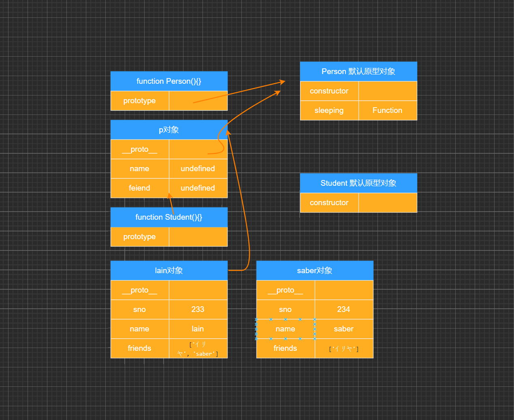Select the function Student(){} block
Screen dimensions: 514x420
(169, 217)
